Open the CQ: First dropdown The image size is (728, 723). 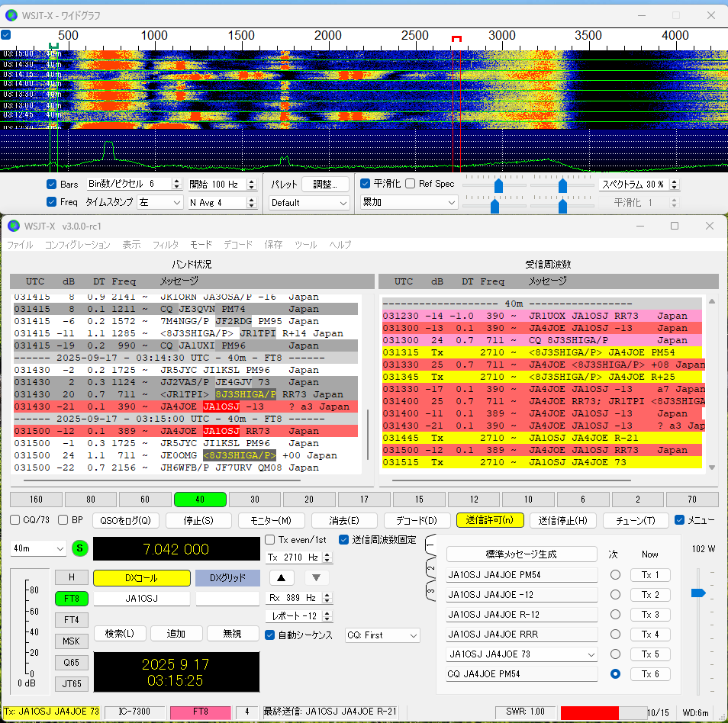click(382, 635)
